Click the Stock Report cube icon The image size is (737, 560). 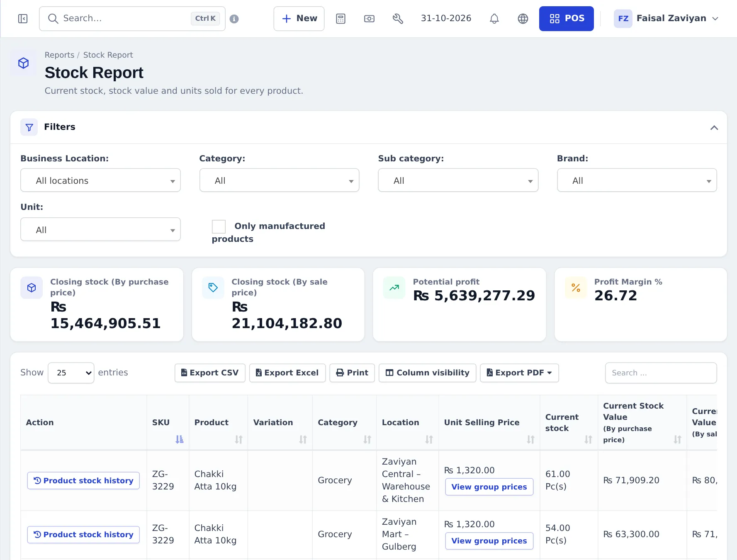point(23,63)
